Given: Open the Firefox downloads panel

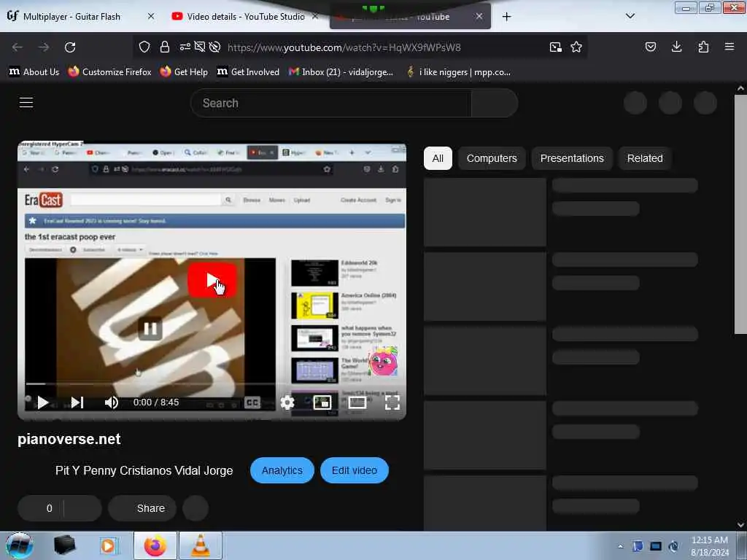Looking at the screenshot, I should tap(676, 47).
